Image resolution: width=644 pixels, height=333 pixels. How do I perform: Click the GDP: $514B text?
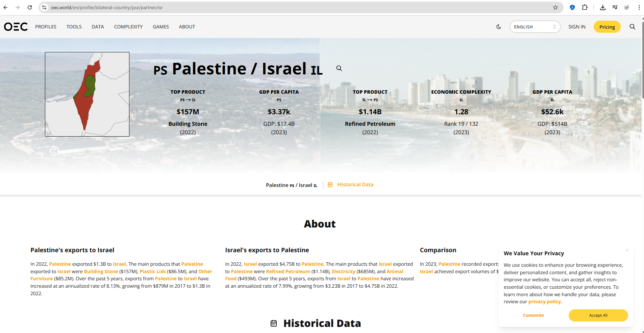(x=552, y=124)
